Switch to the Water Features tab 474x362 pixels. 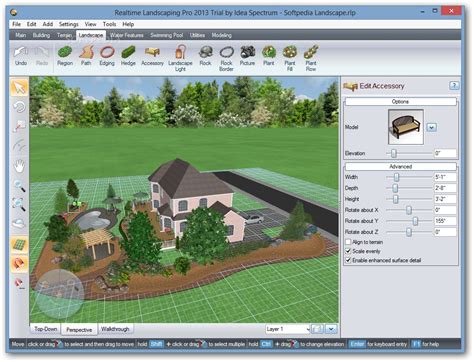[127, 35]
